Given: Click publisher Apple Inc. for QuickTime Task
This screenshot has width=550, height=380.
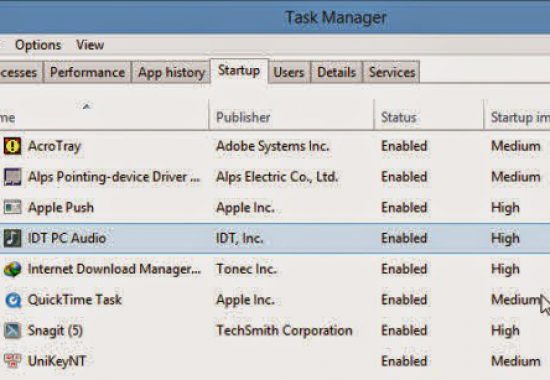Looking at the screenshot, I should click(x=245, y=300).
